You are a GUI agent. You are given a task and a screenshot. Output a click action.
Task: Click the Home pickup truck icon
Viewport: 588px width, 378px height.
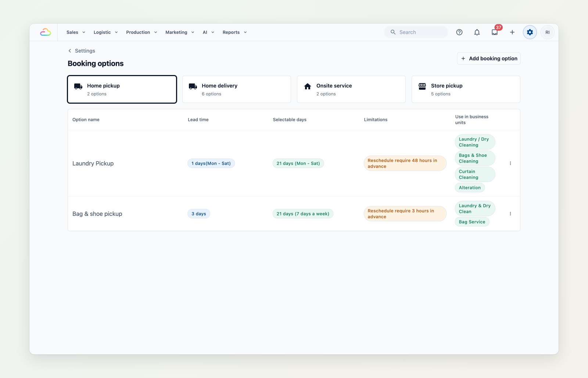tap(78, 86)
